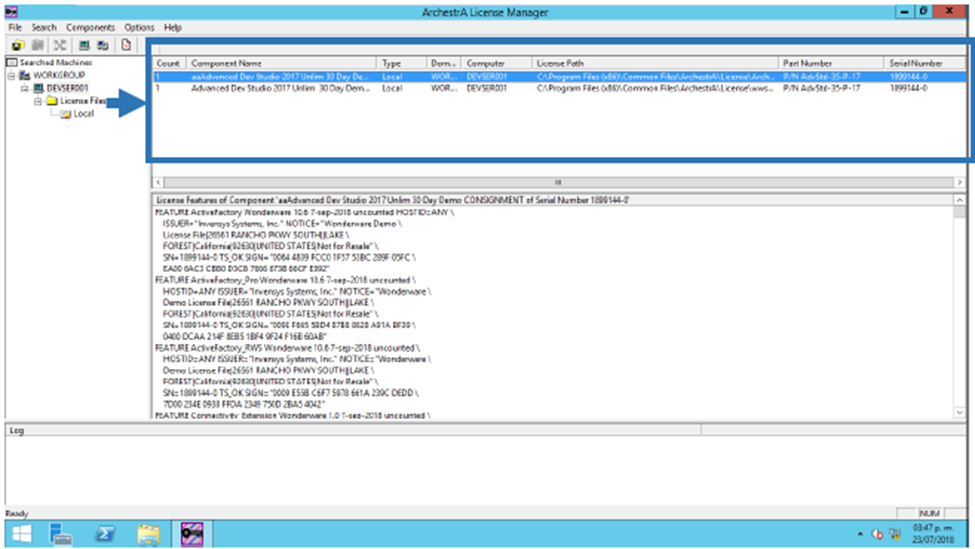
Task: Select the Local license tree item
Action: [84, 114]
